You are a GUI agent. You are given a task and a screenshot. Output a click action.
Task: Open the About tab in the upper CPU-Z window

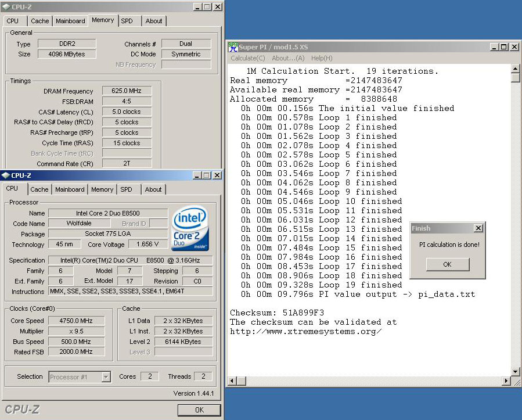point(154,21)
